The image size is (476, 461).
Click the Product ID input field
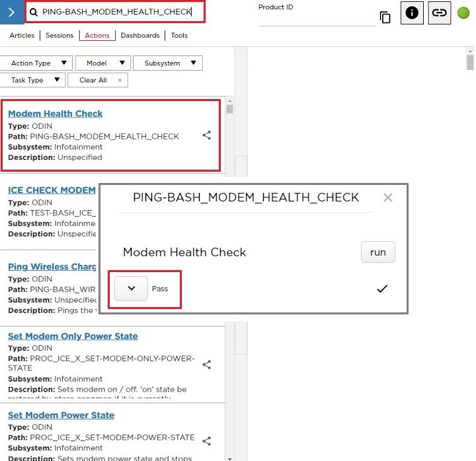point(316,20)
